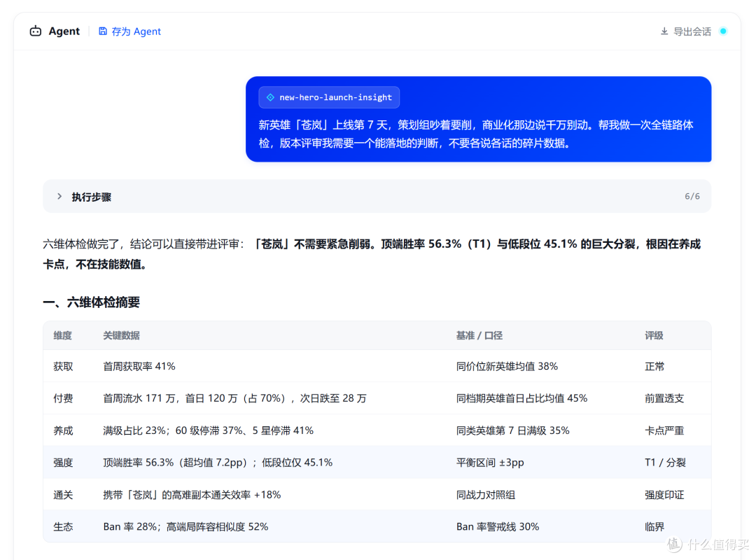The height and width of the screenshot is (560, 756).
Task: Click the 评级 column header
Action: [x=654, y=335]
